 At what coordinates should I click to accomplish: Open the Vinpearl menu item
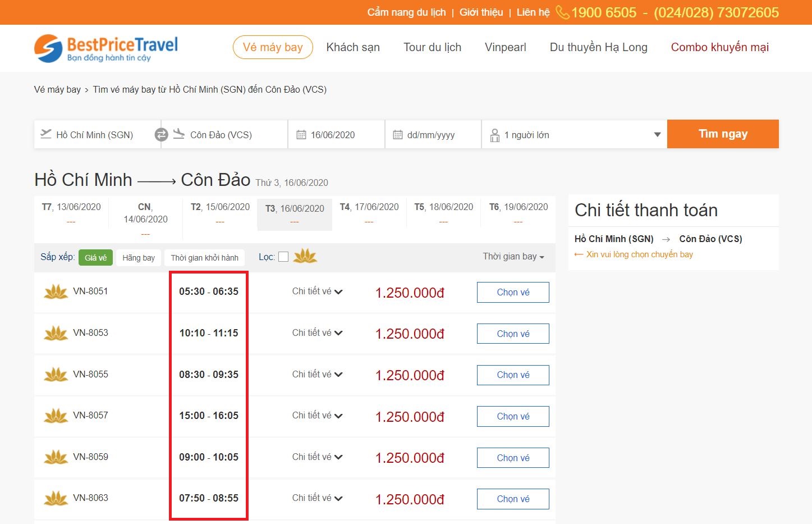(506, 47)
